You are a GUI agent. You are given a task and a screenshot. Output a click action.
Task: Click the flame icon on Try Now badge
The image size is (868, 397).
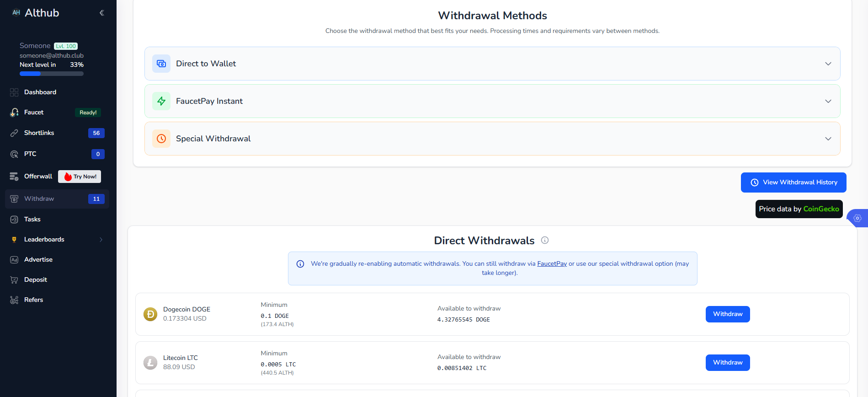(68, 177)
